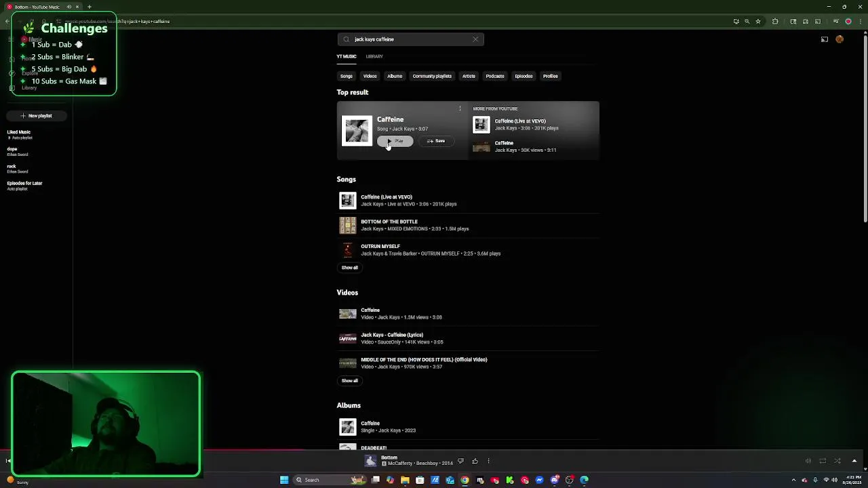
Task: Click the search field magnifier icon
Action: [x=347, y=39]
